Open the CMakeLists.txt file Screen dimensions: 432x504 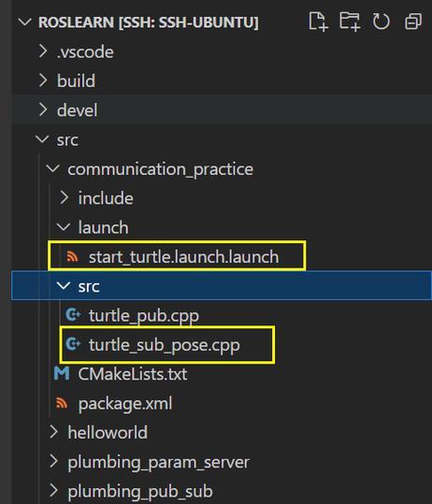click(133, 374)
